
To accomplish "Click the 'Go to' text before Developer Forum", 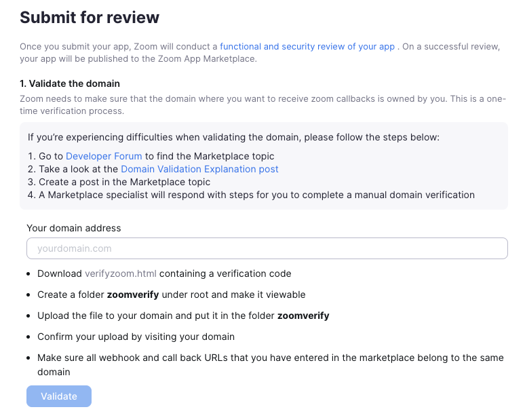I will click(x=45, y=156).
